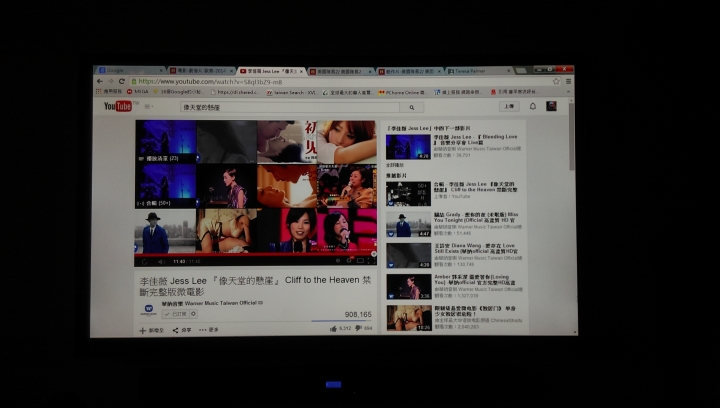Viewport: 720px width, 408px height.
Task: Open the Chrome hamburger menu
Action: tap(568, 81)
